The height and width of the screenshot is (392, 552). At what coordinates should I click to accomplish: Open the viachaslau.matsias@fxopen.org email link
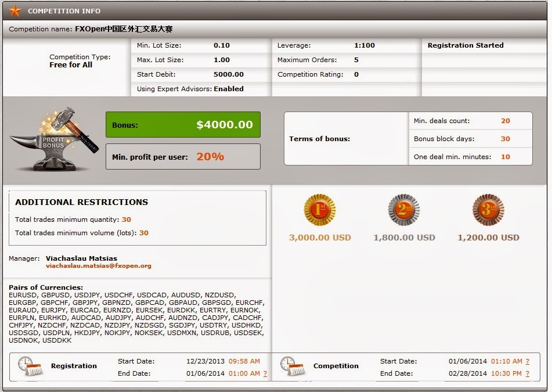point(99,266)
